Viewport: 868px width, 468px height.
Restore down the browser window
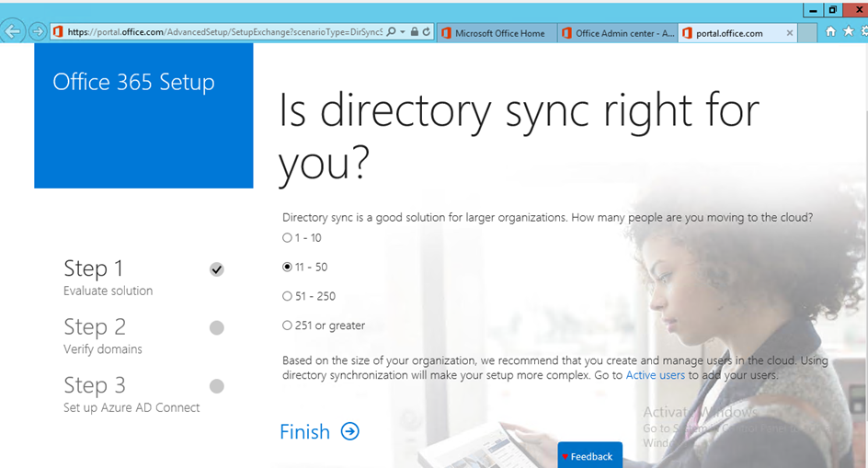click(832, 10)
